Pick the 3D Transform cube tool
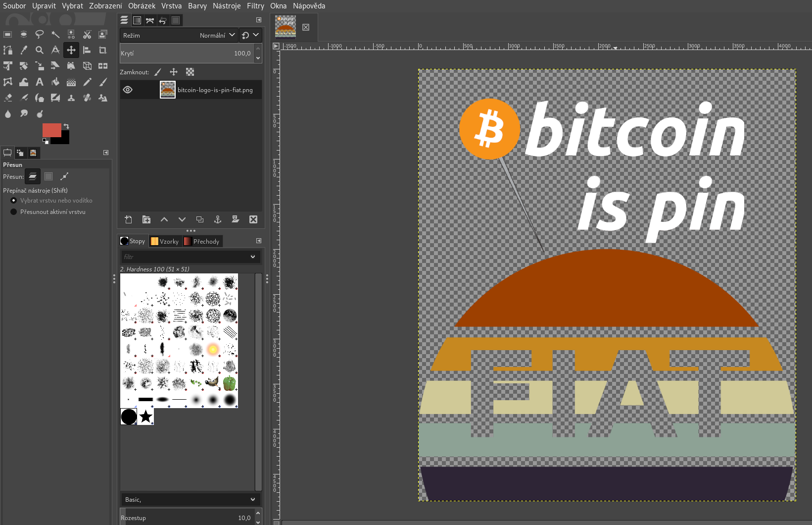Image resolution: width=812 pixels, height=525 pixels. (87, 66)
